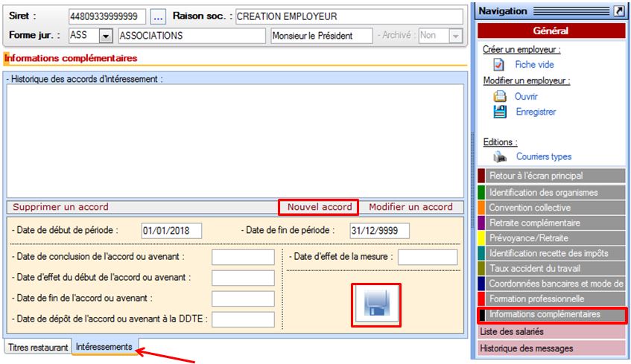Viewport: 631px width, 364px height.
Task: Click the Date de début de période field
Action: [x=171, y=231]
